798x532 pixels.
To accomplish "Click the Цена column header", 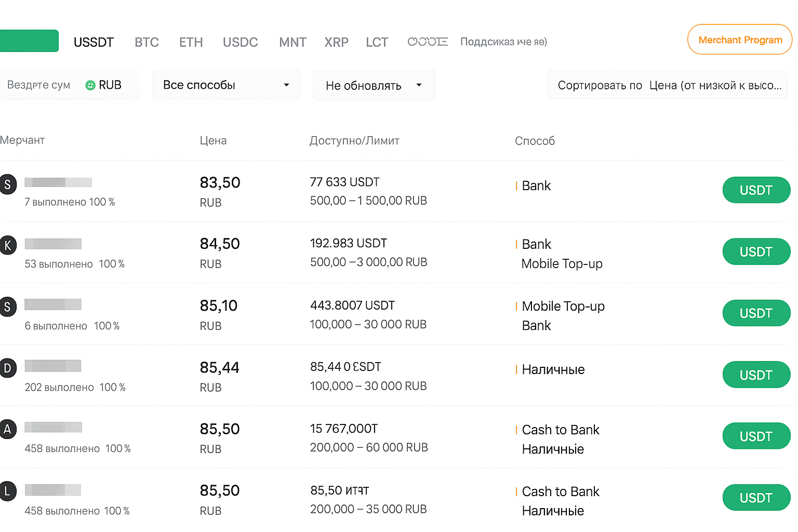I will click(213, 140).
